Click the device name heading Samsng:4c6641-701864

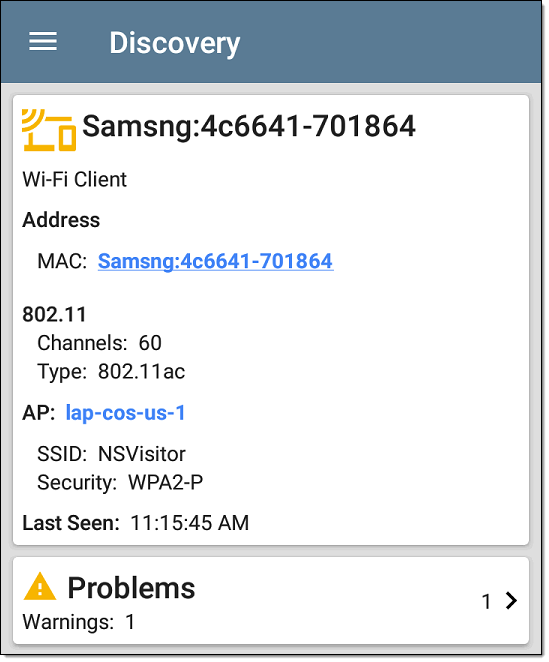coord(249,126)
